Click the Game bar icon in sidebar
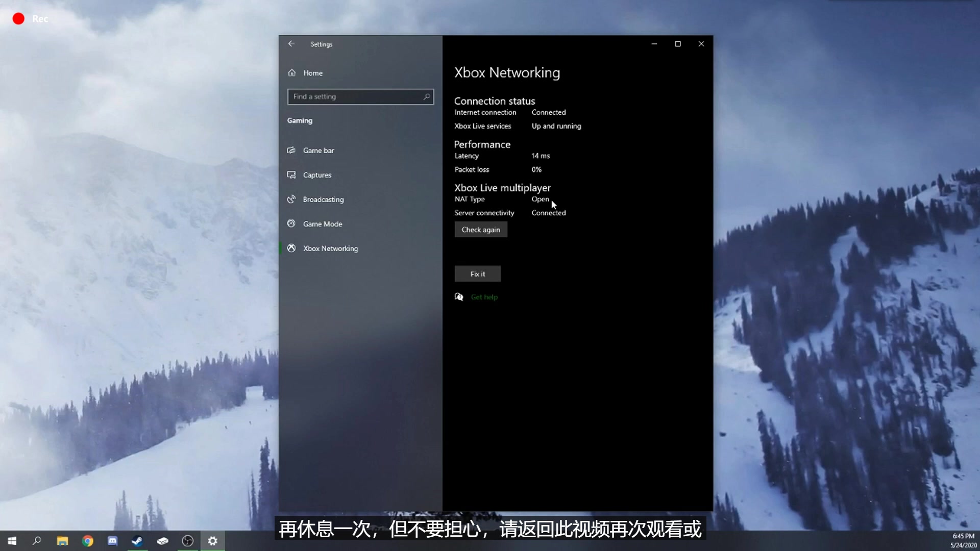 click(x=291, y=151)
